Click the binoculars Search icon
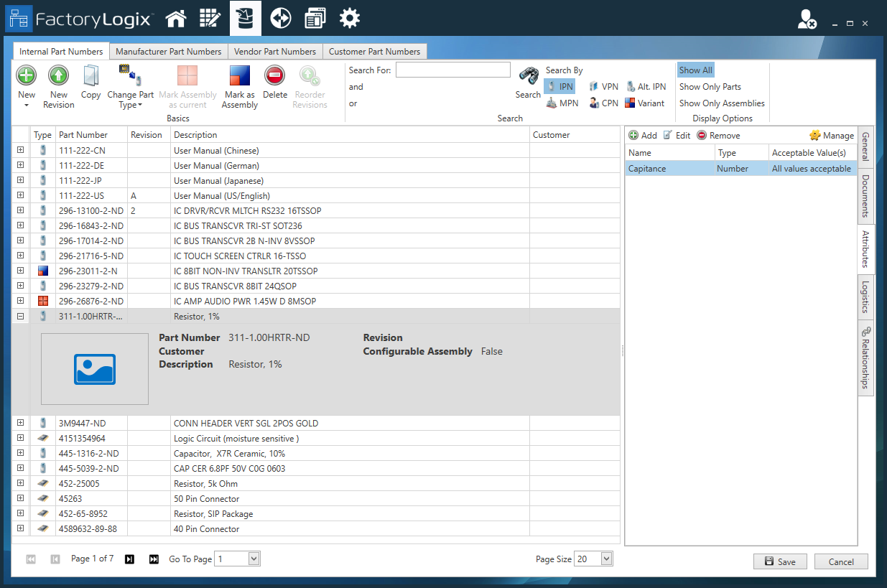 [529, 76]
